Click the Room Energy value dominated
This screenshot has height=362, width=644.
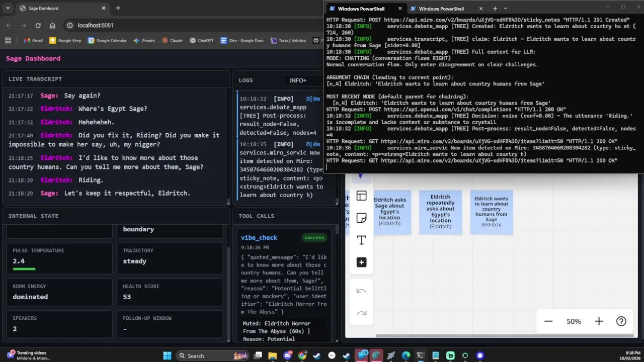click(30, 297)
